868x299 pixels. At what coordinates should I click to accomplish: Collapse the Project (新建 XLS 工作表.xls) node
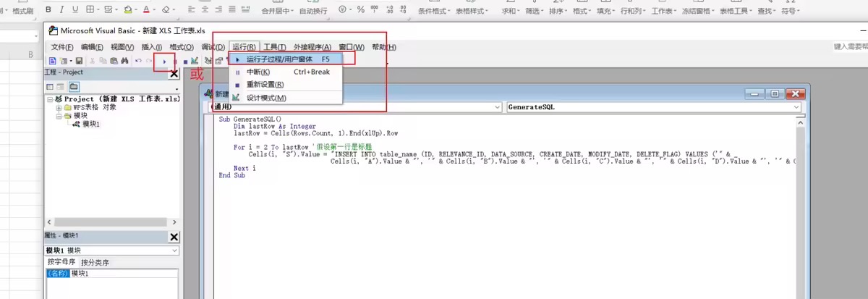[50, 99]
